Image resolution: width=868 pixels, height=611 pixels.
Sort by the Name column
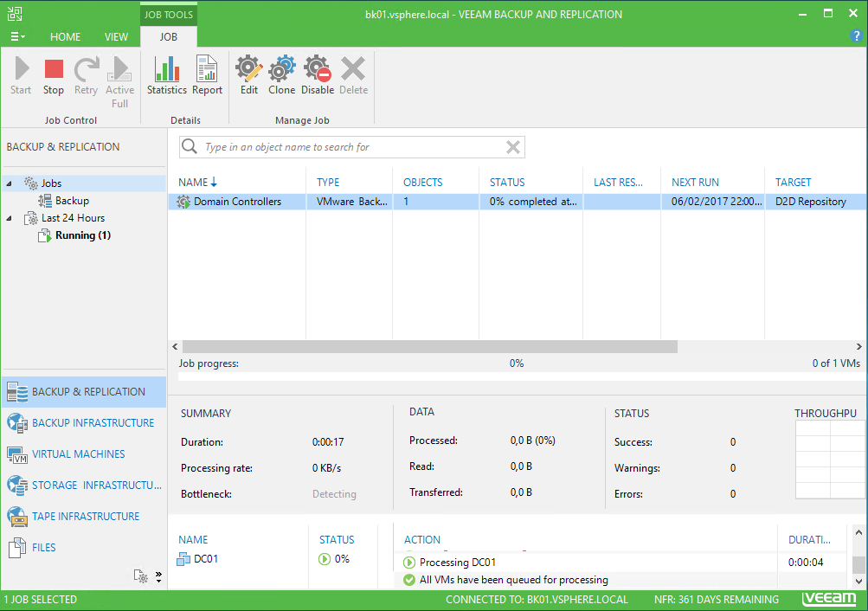click(197, 182)
